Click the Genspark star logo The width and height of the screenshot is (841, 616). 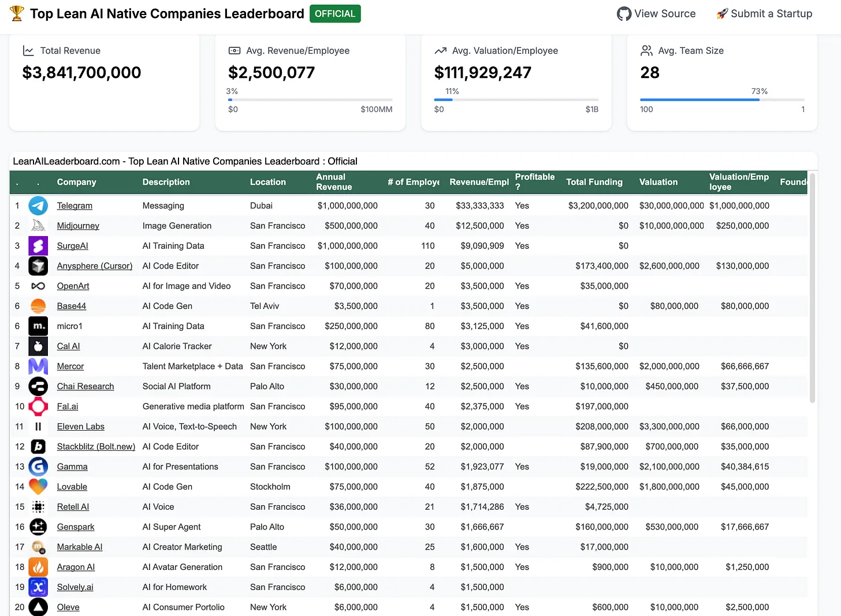[x=38, y=527]
